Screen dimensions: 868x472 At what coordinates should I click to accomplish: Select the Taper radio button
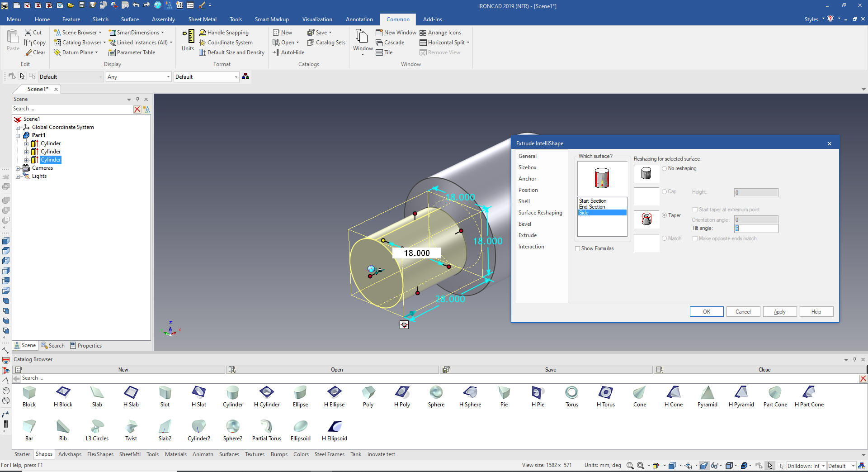click(665, 215)
